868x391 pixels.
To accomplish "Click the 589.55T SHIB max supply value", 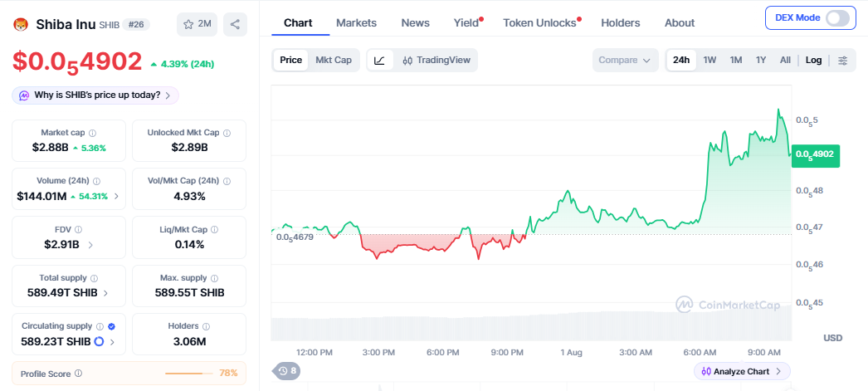I will pos(189,293).
